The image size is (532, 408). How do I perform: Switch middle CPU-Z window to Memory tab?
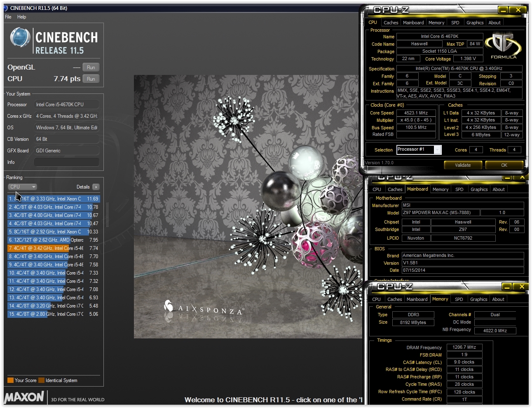(441, 189)
